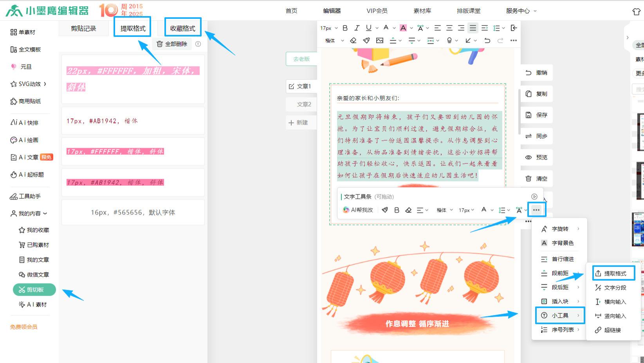Viewport: 644px width, 363px height.
Task: Click the undo arrow icon on the right panel
Action: (529, 73)
